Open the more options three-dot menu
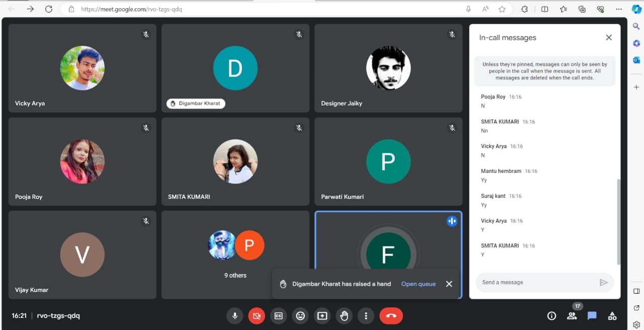The width and height of the screenshot is (644, 330). coord(366,316)
